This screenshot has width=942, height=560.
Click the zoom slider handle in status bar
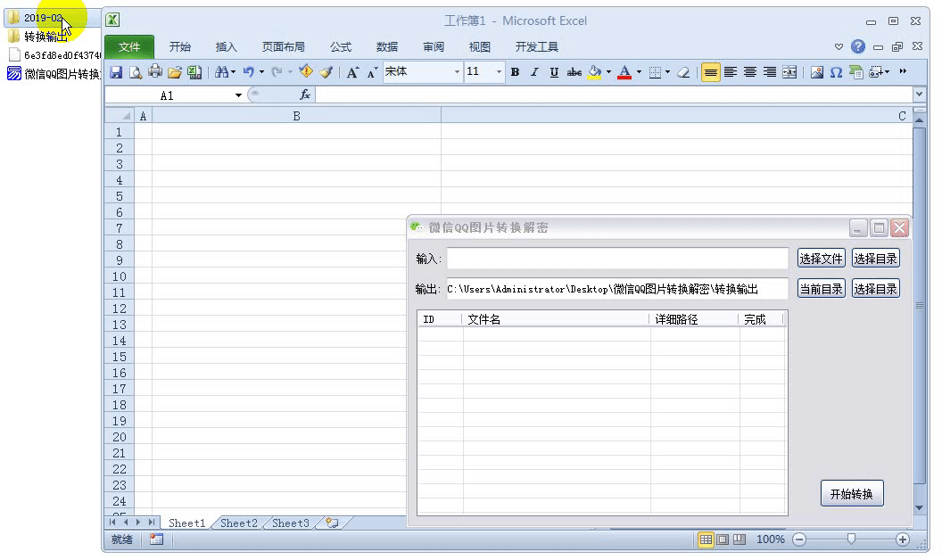click(851, 539)
